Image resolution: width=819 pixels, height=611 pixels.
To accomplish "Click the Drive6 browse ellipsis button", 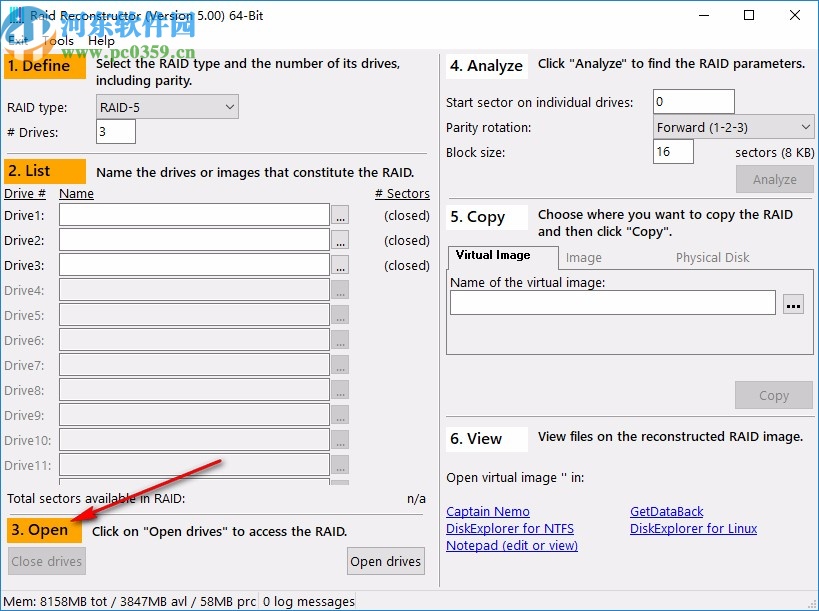I will (x=340, y=340).
